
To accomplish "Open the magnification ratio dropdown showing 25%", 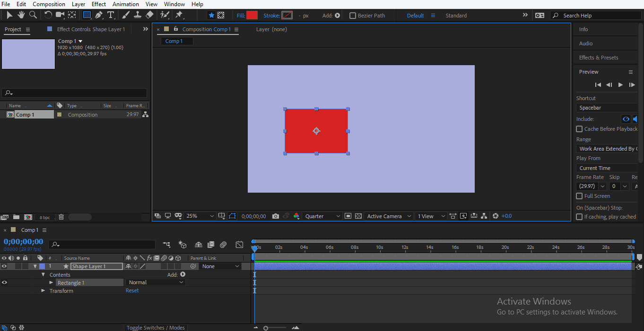I will (199, 216).
